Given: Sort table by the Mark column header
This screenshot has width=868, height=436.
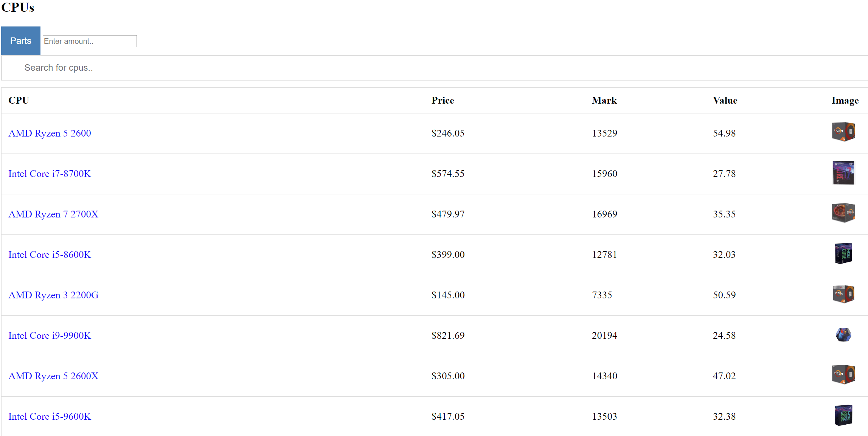Looking at the screenshot, I should pos(604,100).
